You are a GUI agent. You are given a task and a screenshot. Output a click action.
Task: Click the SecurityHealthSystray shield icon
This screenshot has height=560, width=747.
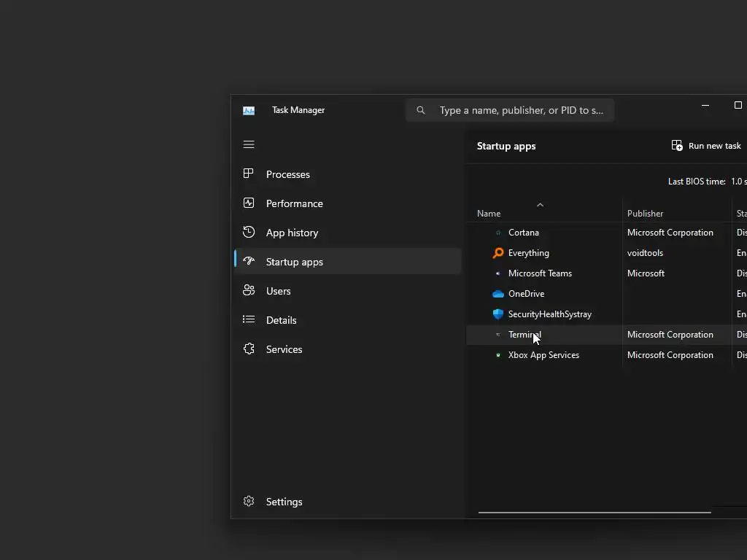(498, 314)
